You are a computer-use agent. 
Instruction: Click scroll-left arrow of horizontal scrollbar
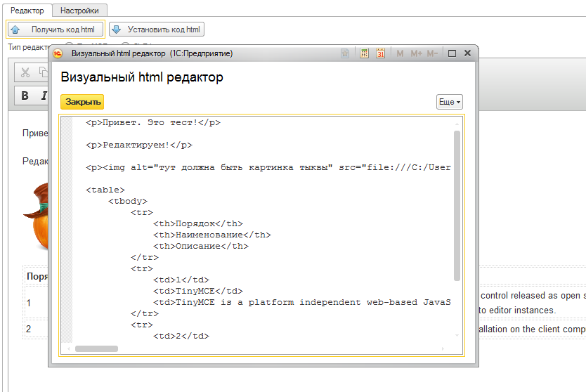68,348
